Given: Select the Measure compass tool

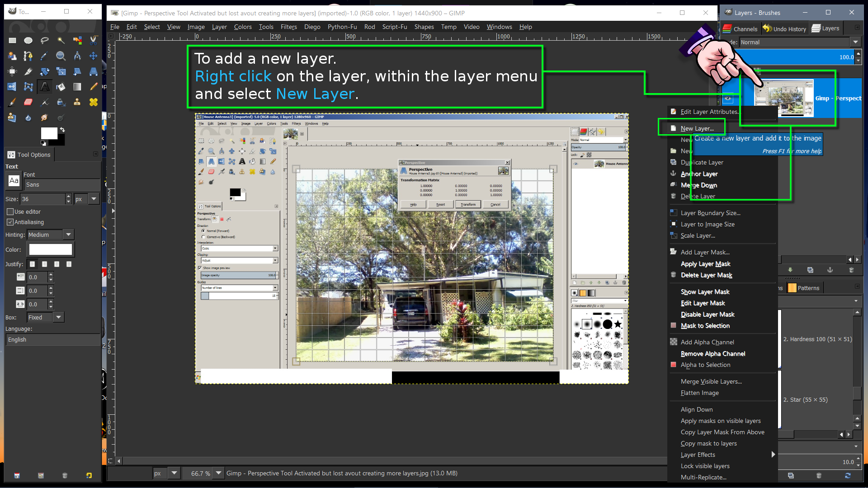Looking at the screenshot, I should 77,56.
